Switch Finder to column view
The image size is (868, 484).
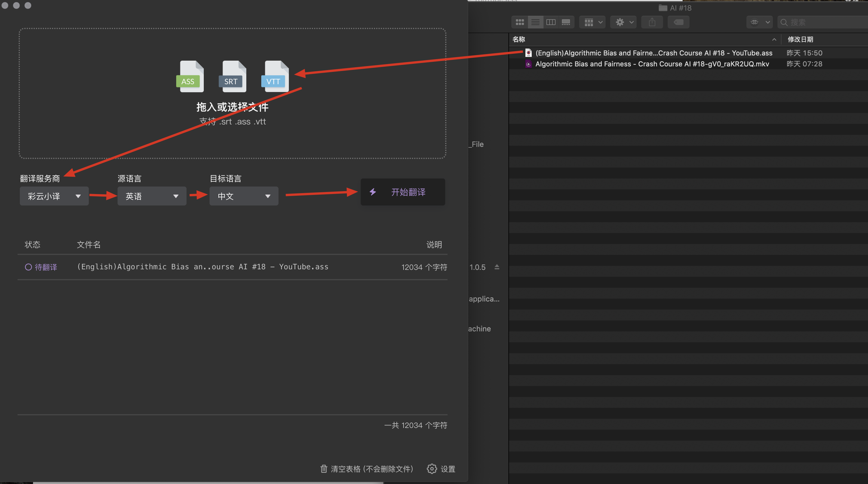pos(551,22)
